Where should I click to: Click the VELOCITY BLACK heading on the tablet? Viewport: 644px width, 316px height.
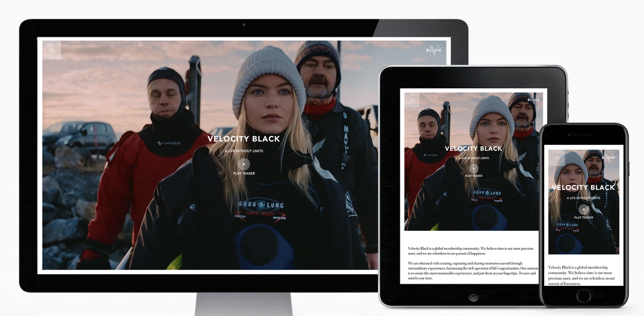473,148
